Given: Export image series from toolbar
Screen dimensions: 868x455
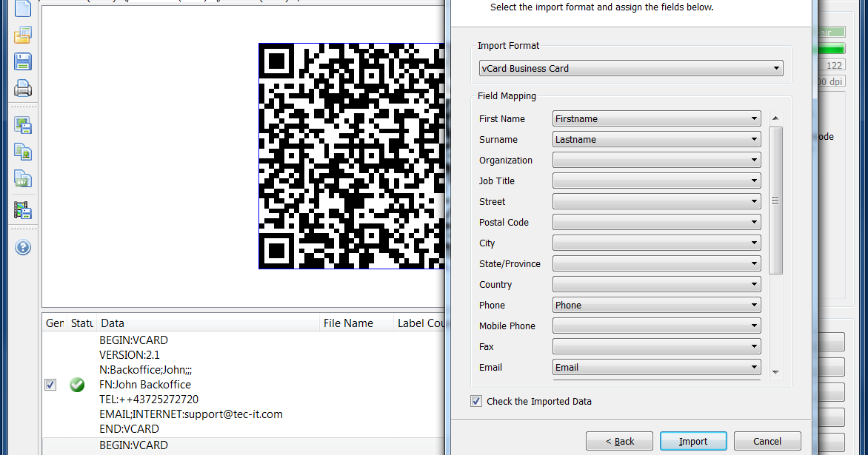Looking at the screenshot, I should (x=23, y=210).
